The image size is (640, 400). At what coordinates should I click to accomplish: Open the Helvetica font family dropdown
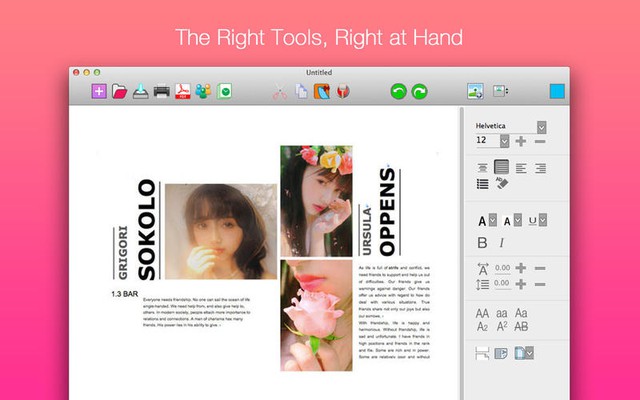tap(541, 126)
